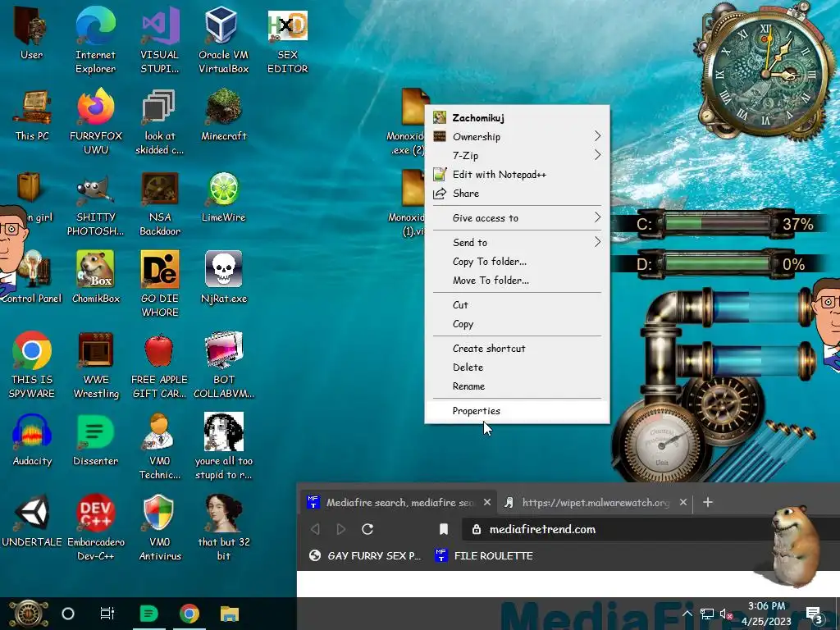Open the steampunk Start button

(28, 614)
